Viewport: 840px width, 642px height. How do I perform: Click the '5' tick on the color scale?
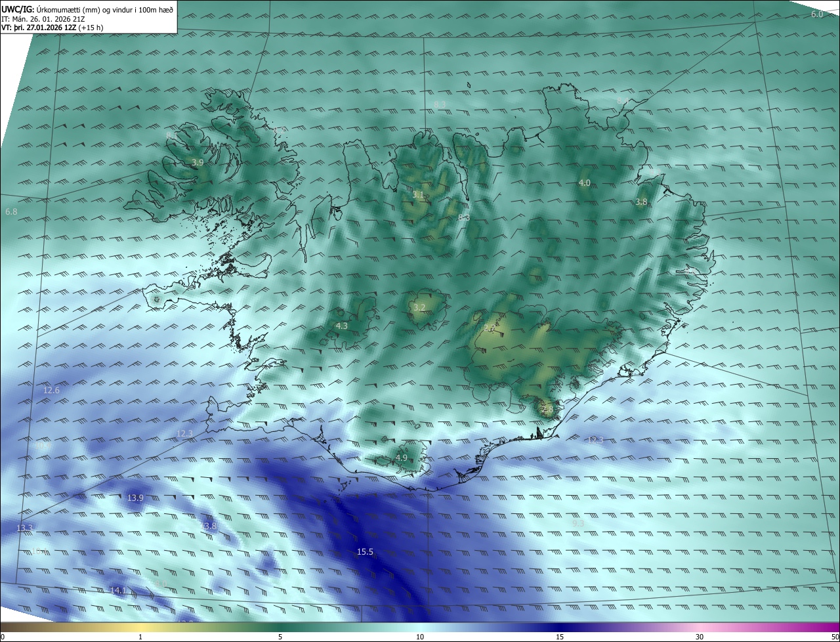280,637
